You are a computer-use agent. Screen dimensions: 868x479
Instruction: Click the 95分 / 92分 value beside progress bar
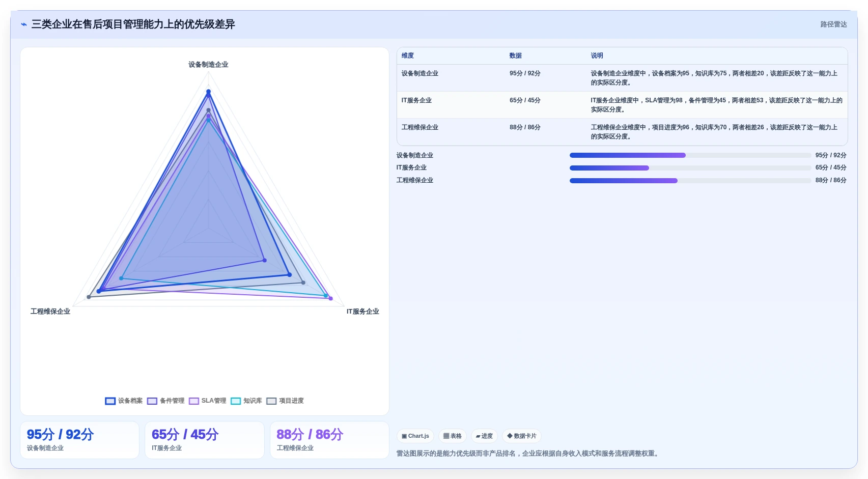(831, 155)
